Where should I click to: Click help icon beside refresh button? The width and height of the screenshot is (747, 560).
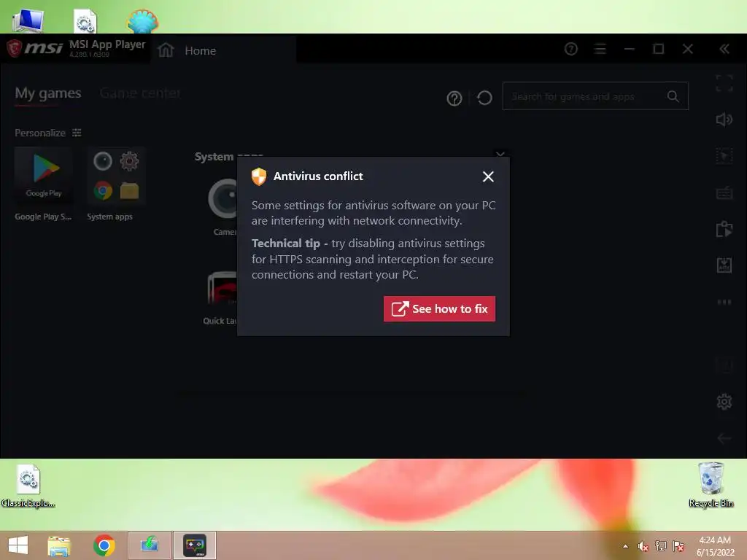tap(454, 98)
